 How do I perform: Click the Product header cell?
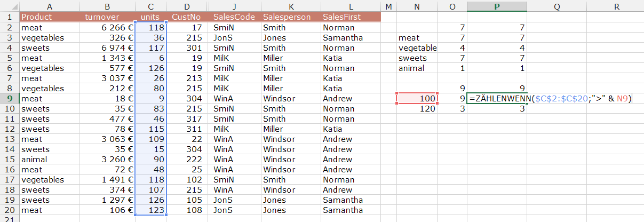click(49, 17)
